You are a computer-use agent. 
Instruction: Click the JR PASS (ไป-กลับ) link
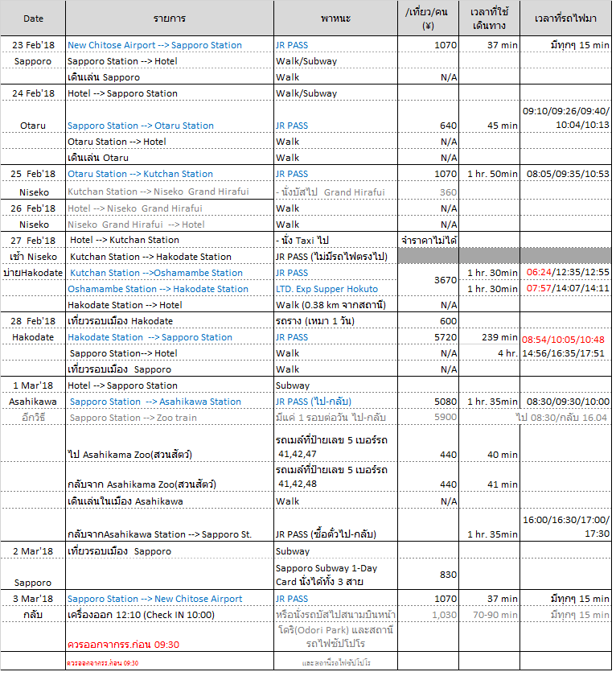pyautogui.click(x=314, y=402)
